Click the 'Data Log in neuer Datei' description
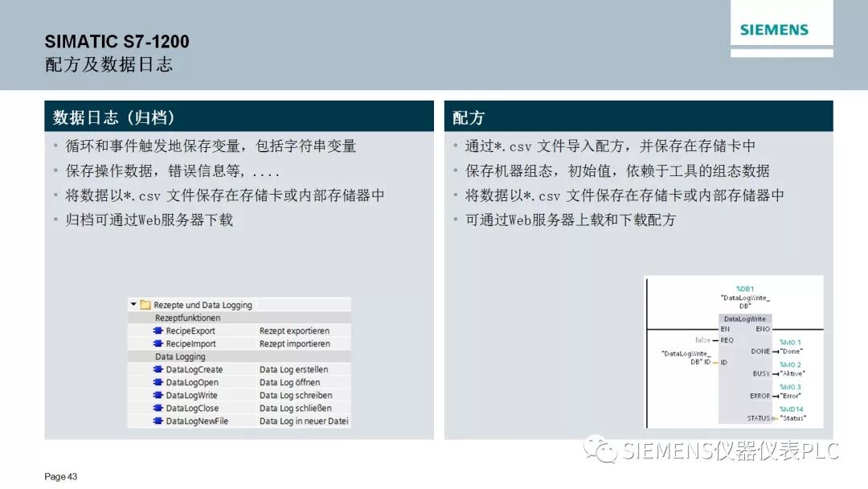868x489 pixels. pos(304,421)
